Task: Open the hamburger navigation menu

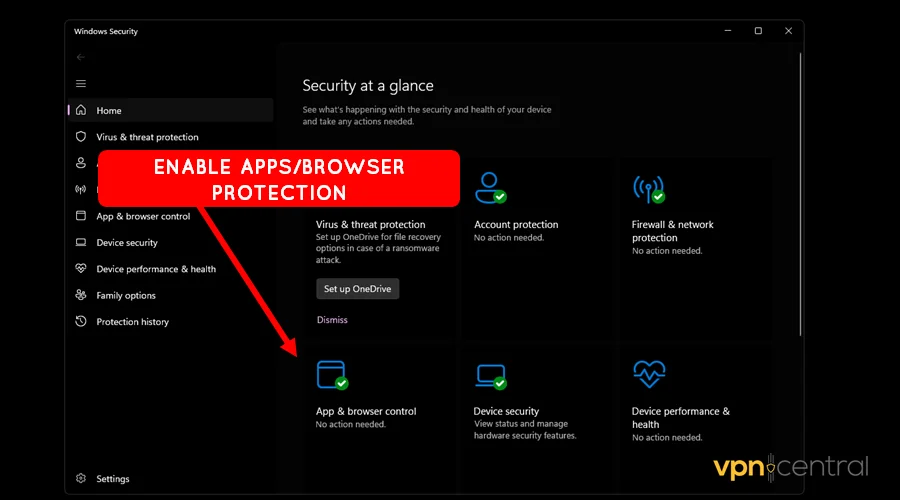Action: point(81,84)
